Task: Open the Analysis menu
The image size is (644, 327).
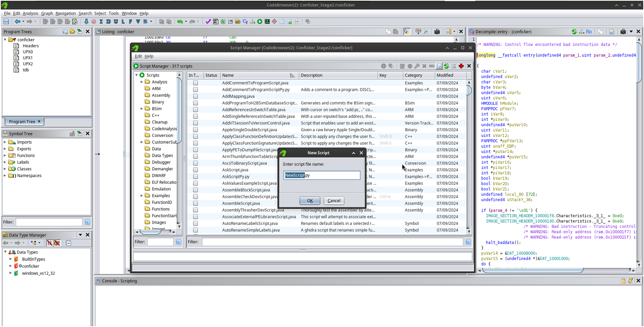Action: pyautogui.click(x=30, y=13)
